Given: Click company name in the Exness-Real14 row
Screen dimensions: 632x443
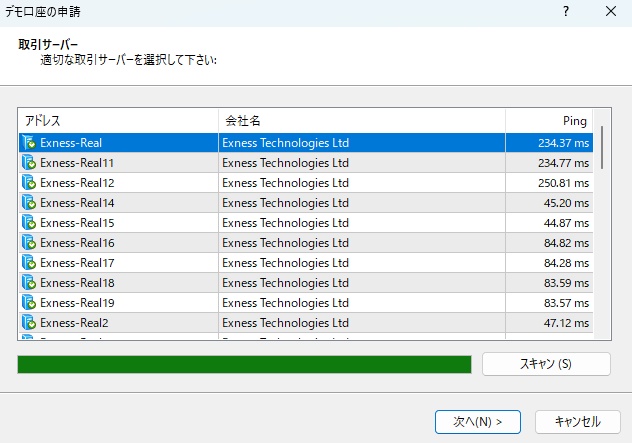Looking at the screenshot, I should pyautogui.click(x=285, y=203).
